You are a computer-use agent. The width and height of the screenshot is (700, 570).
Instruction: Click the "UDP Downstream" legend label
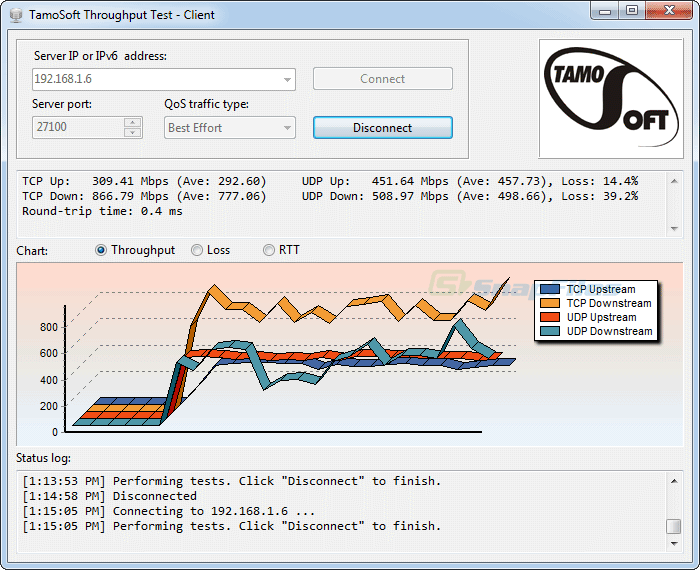(x=609, y=331)
